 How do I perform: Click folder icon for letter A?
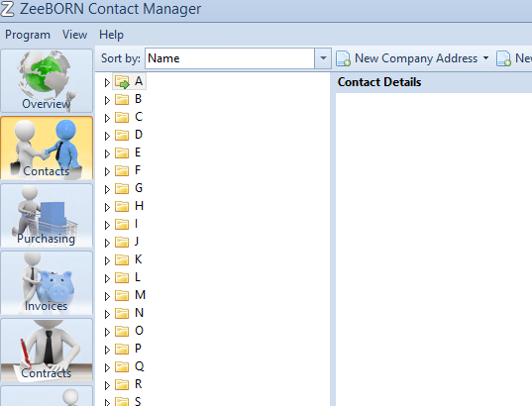pos(122,82)
